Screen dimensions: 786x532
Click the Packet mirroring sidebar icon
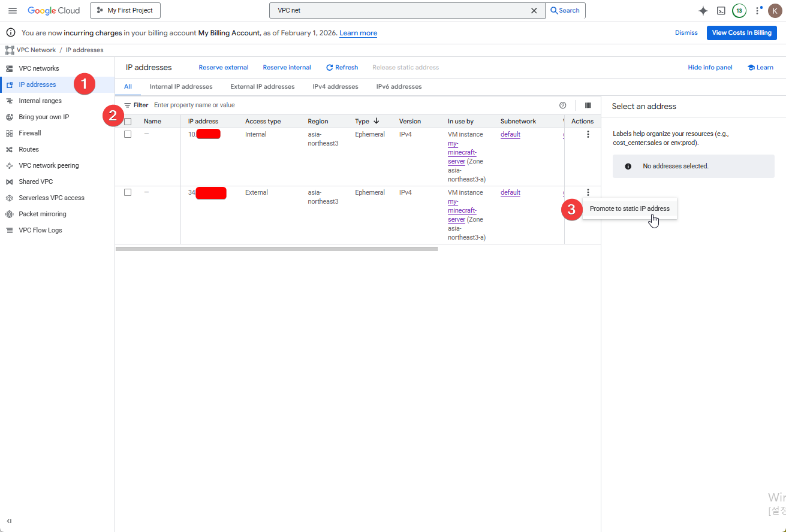10,214
